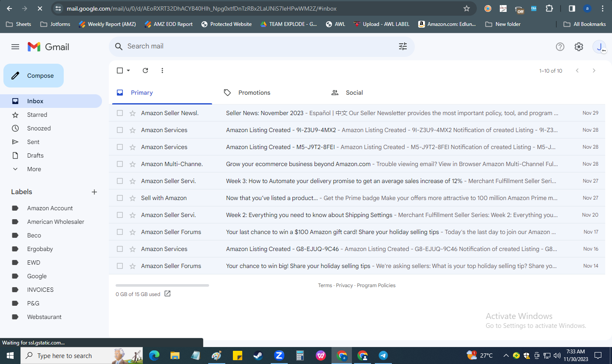Check the Amazon Listing Created M5-J9T2-8FEI email

(120, 147)
